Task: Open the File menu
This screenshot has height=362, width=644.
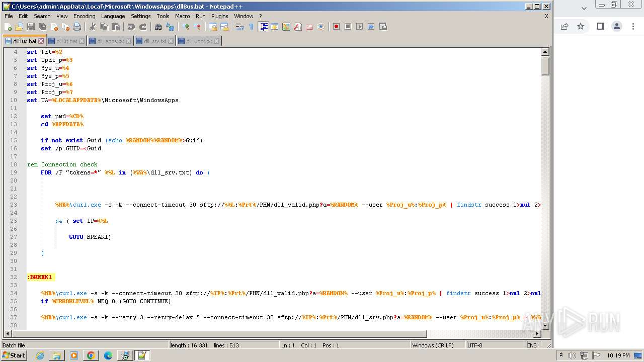Action: [9, 16]
